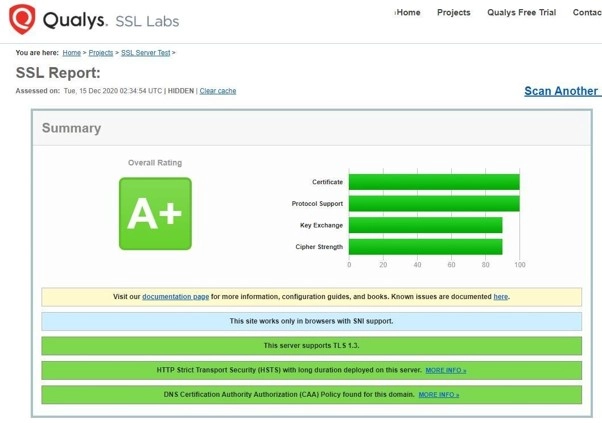This screenshot has width=602, height=423.
Task: Open the Qualys Free Trial menu item
Action: [x=521, y=13]
